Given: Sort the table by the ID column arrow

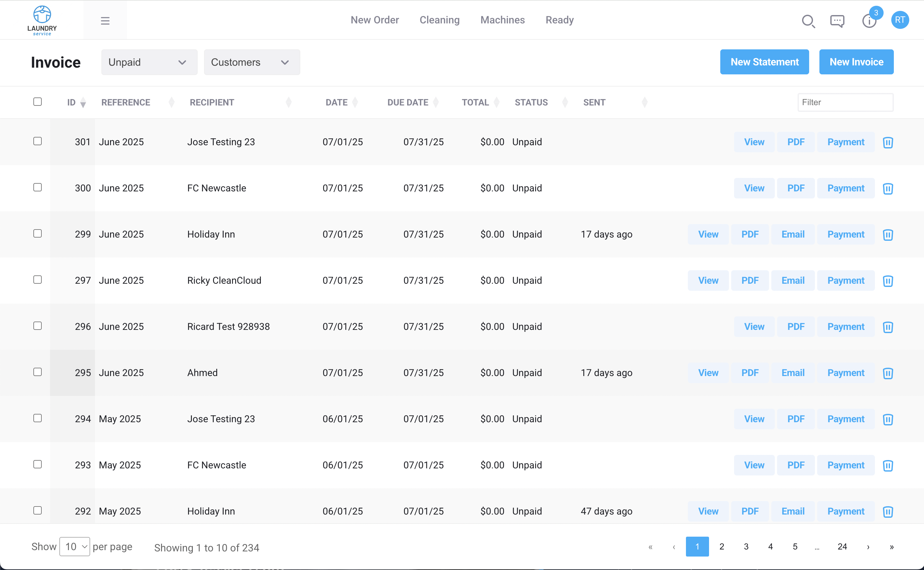Looking at the screenshot, I should point(83,103).
